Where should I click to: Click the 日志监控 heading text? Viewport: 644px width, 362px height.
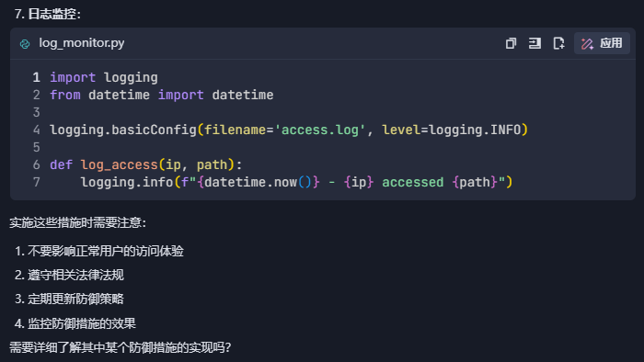[52, 15]
